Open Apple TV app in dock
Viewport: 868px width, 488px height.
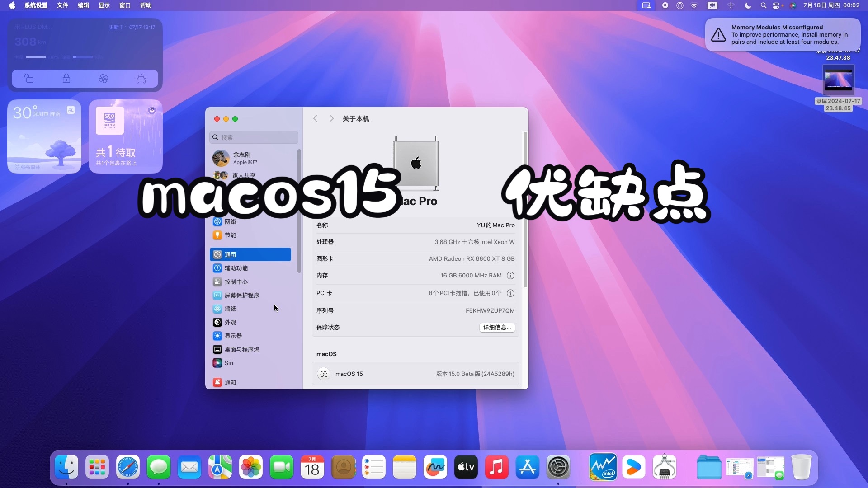point(466,467)
